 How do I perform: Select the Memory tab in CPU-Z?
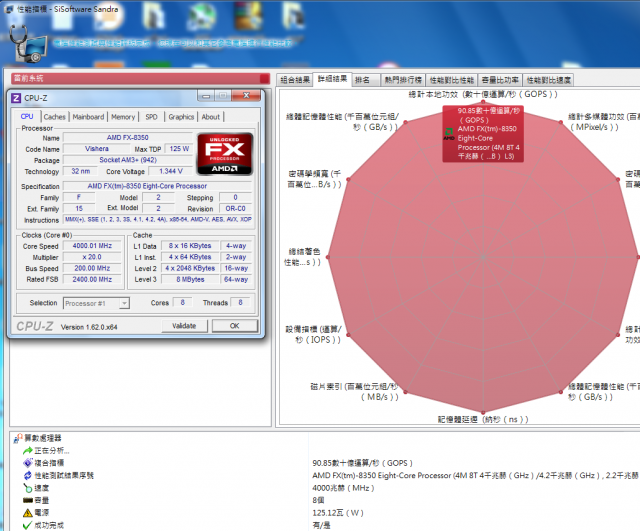(x=123, y=117)
